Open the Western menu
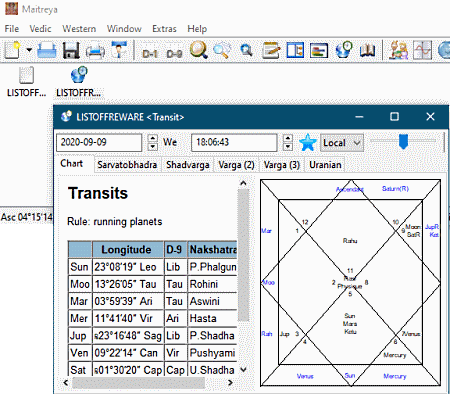The image size is (450, 394). click(79, 29)
